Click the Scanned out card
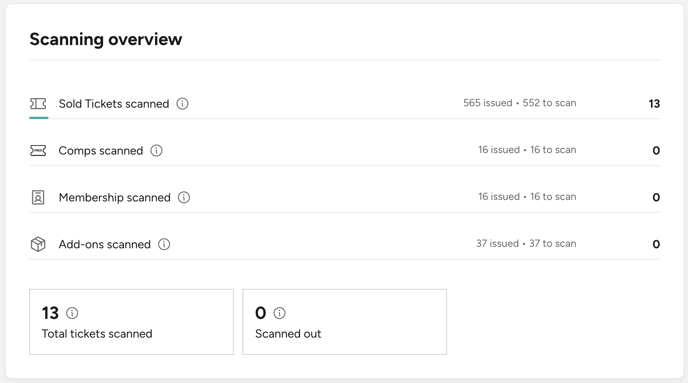Viewport: 688px width, 383px height. click(x=344, y=322)
